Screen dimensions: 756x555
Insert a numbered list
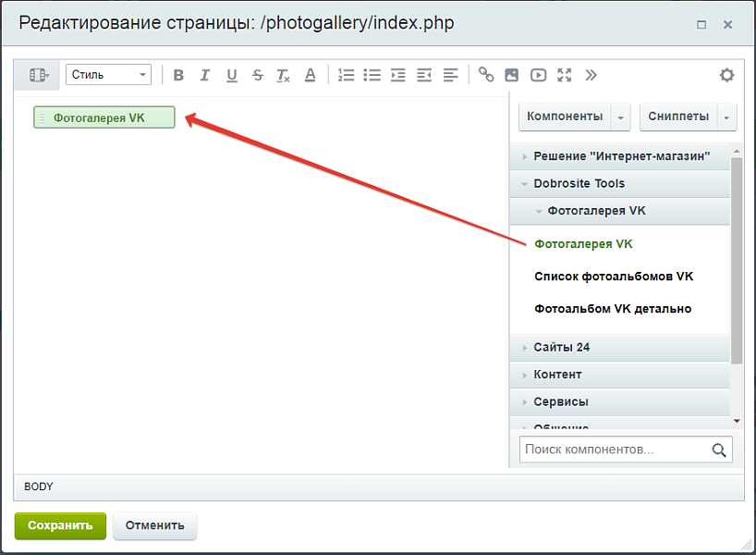click(346, 75)
